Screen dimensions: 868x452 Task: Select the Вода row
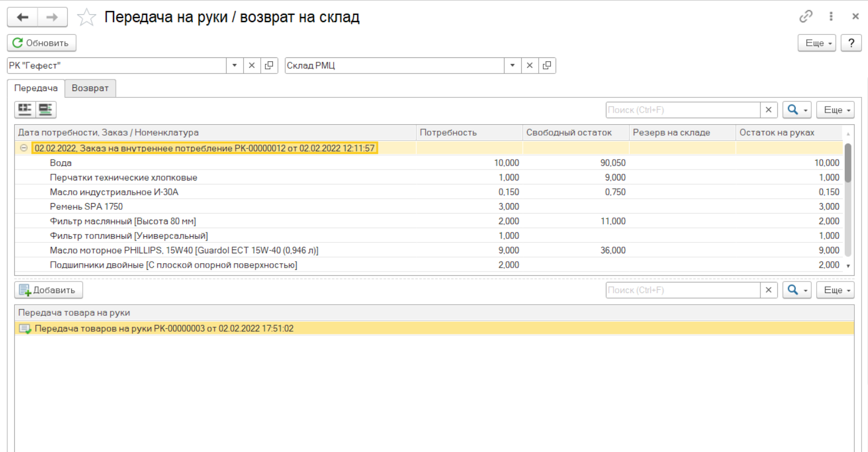point(428,163)
